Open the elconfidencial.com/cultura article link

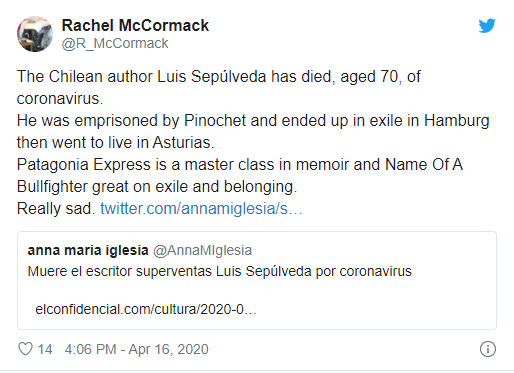tap(146, 309)
